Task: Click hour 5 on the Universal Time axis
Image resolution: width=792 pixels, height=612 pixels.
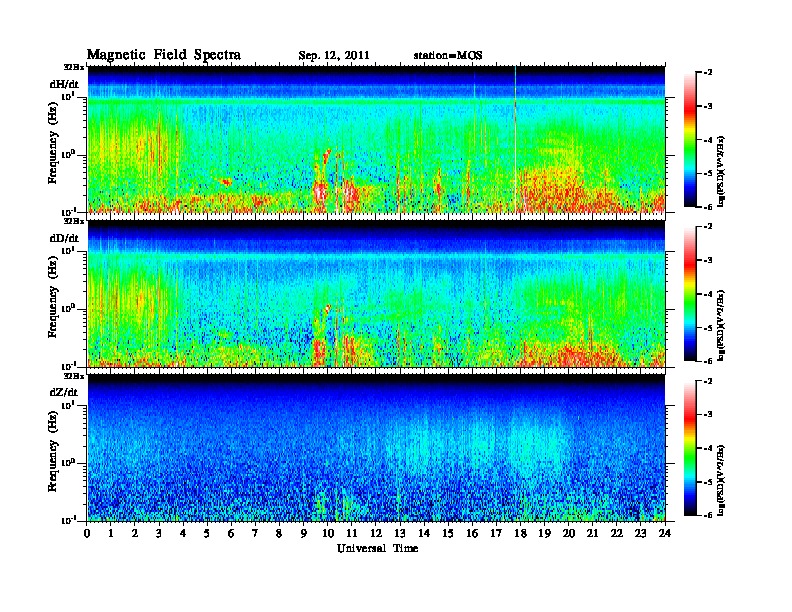Action: pos(208,533)
